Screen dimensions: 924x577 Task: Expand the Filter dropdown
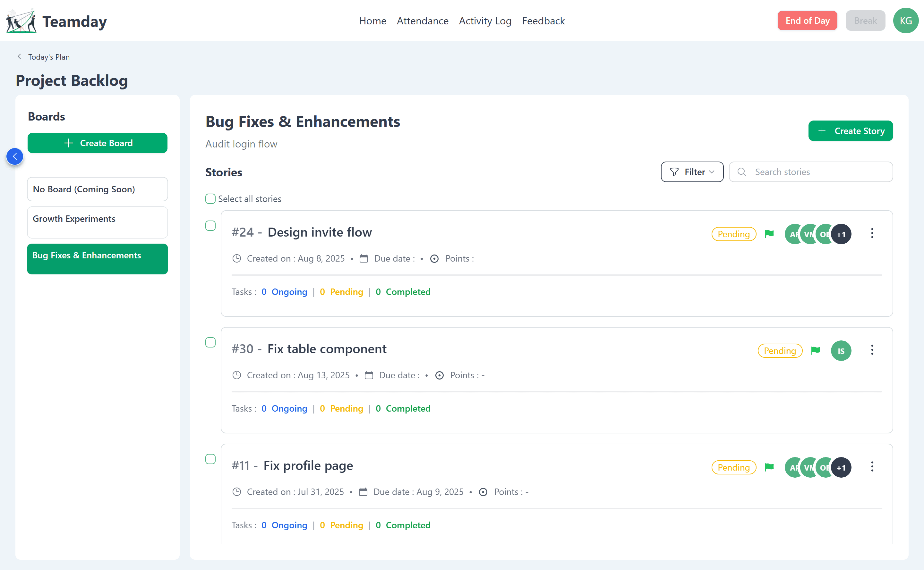click(x=692, y=172)
